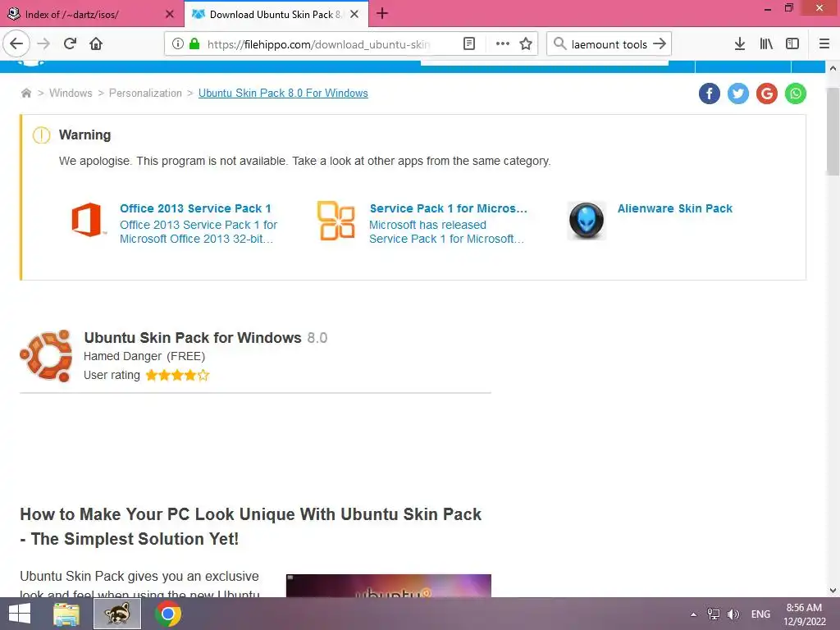Screen dimensions: 840x630
Task: Open Windows breadcrumb link
Action: [71, 94]
